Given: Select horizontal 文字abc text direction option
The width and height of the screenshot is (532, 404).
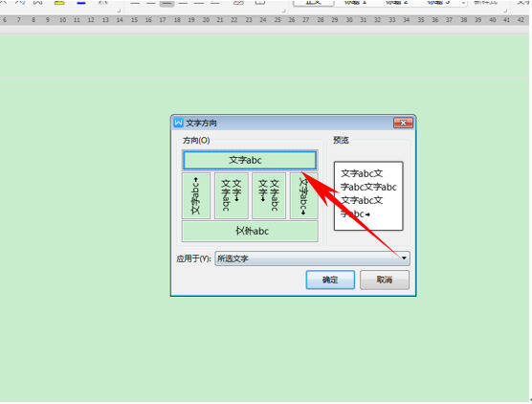Looking at the screenshot, I should (250, 160).
